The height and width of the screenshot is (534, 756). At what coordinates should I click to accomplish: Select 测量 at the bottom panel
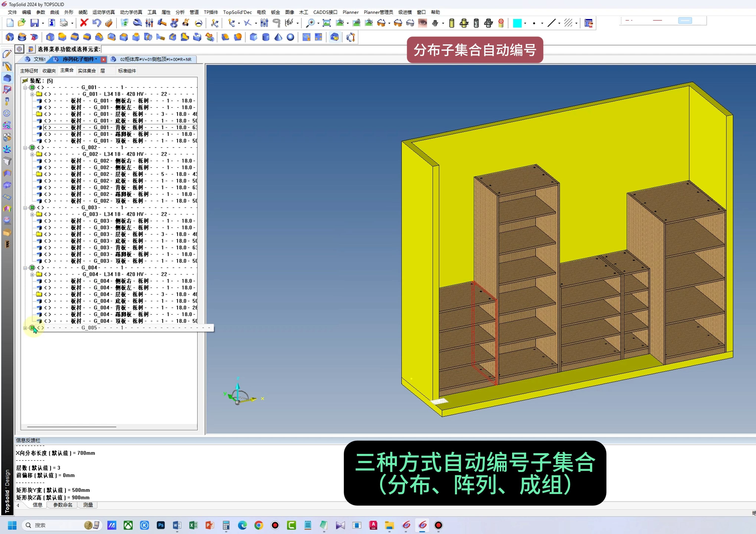[88, 505]
